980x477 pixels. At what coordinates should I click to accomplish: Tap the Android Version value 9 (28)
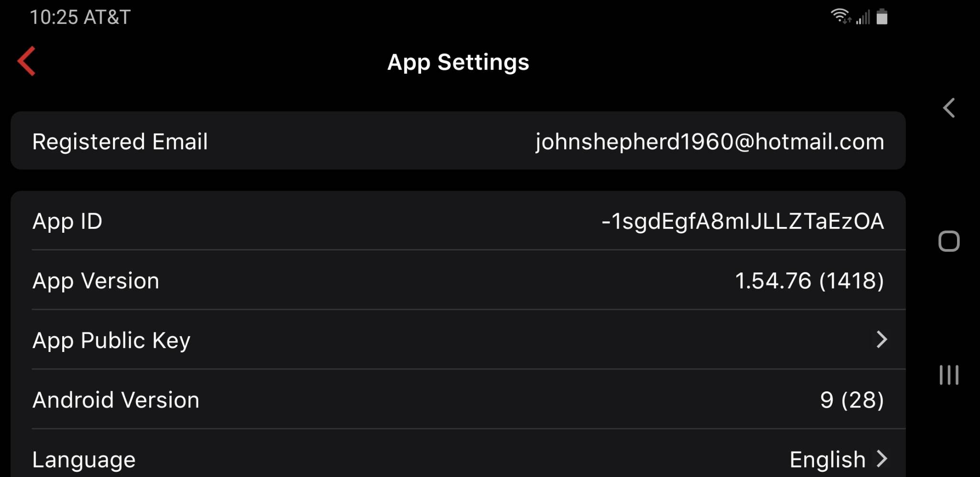click(x=852, y=400)
